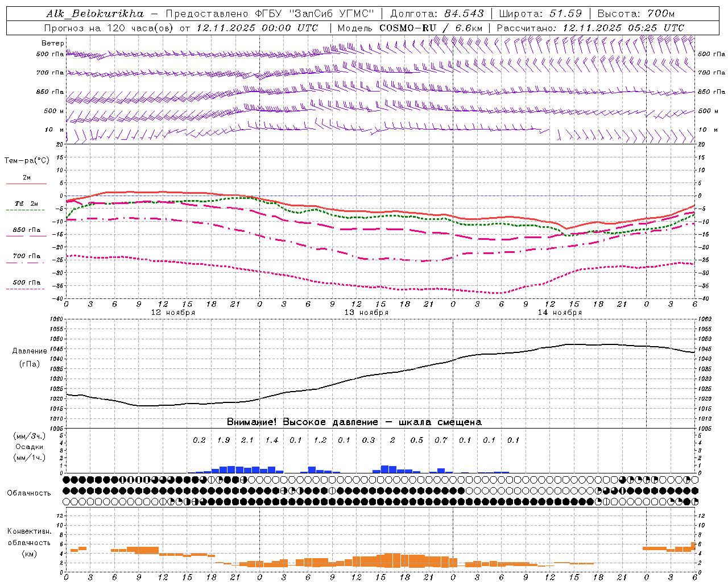Click the station name Alk_Belokurikha
728x582 pixels.
click(95, 14)
